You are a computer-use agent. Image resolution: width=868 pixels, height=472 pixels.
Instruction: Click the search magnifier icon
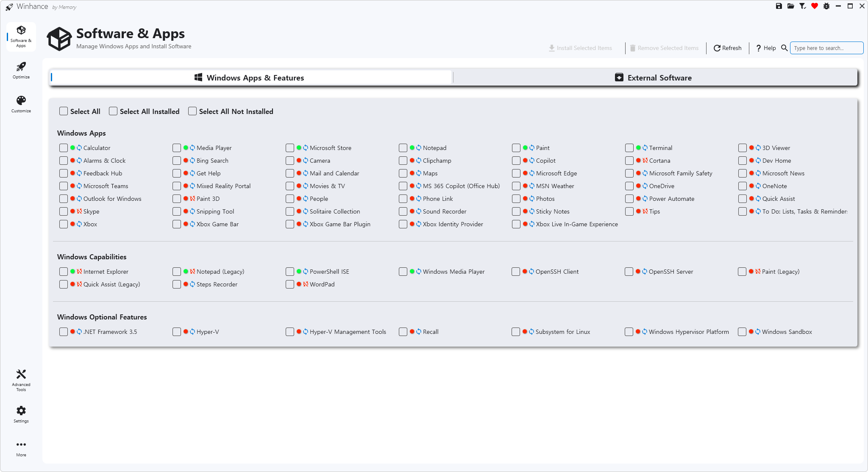click(784, 48)
